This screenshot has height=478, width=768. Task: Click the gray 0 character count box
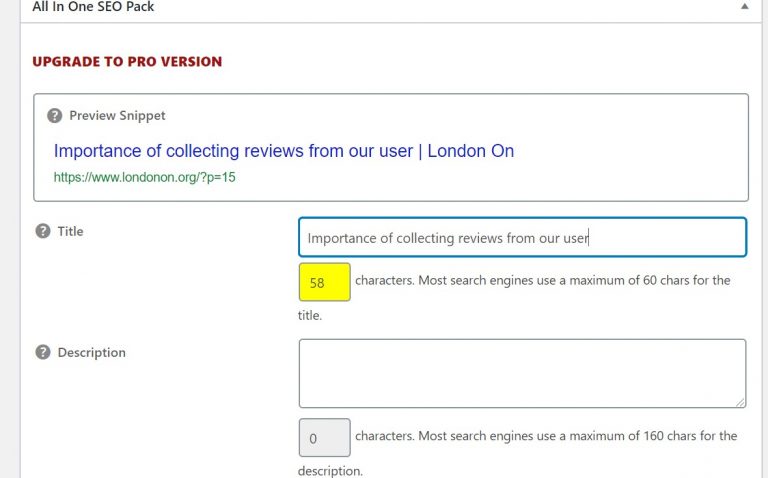[x=325, y=437]
